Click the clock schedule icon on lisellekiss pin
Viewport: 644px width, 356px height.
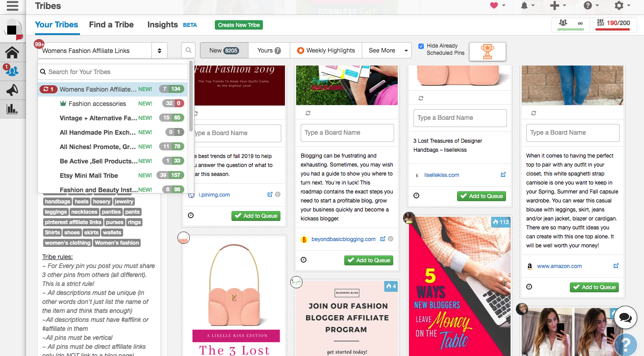pos(416,196)
